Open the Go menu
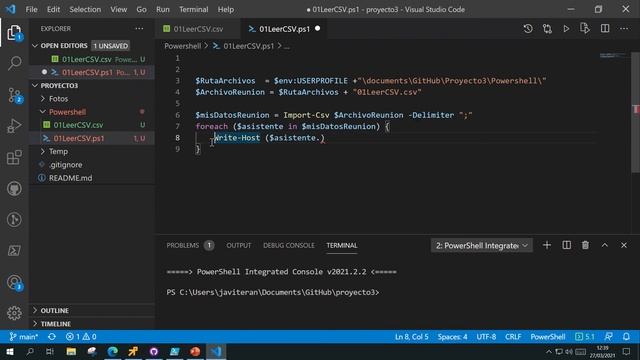 click(141, 9)
